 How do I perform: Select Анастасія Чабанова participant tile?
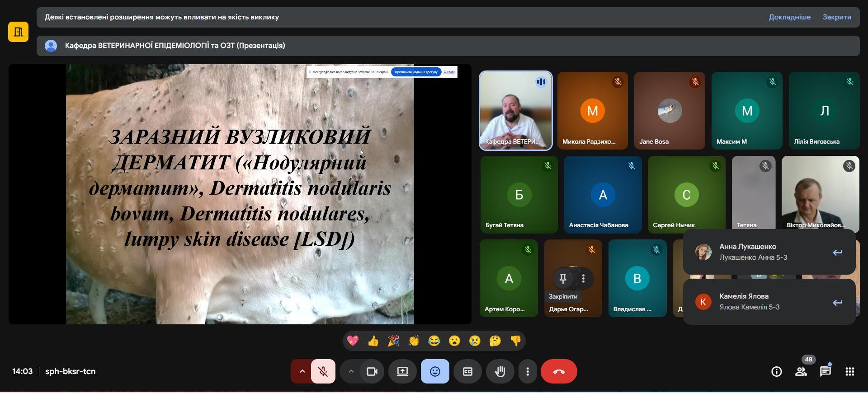[603, 195]
